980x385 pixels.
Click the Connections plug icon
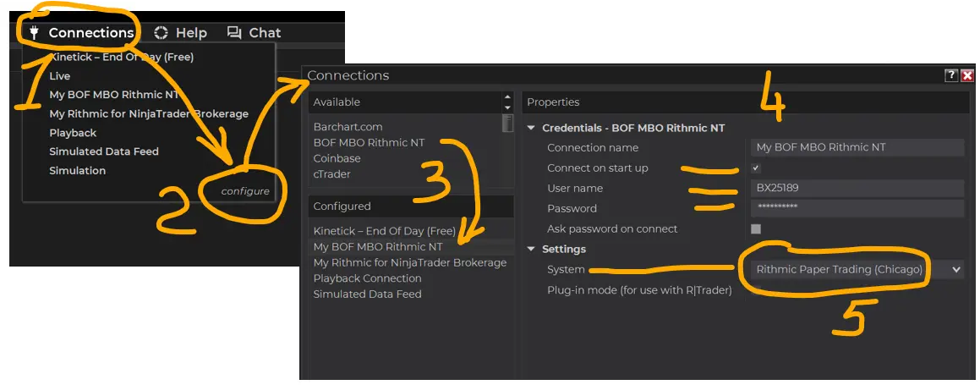click(x=35, y=33)
